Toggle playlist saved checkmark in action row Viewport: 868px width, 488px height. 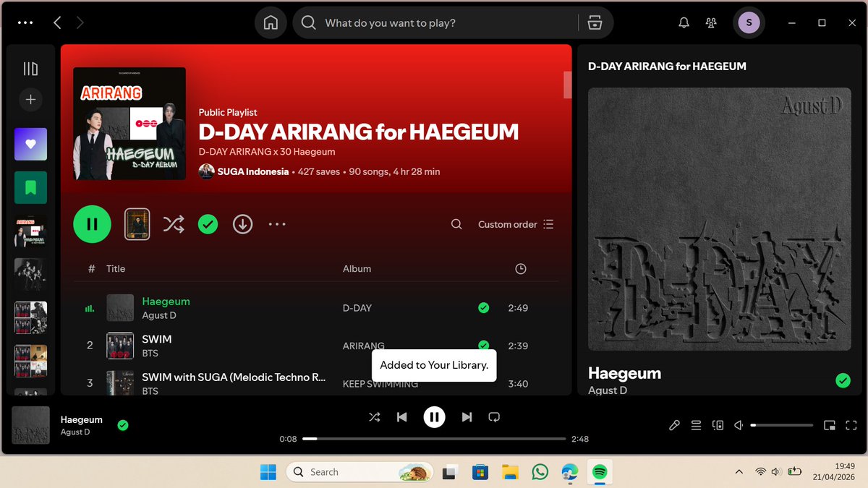[208, 224]
